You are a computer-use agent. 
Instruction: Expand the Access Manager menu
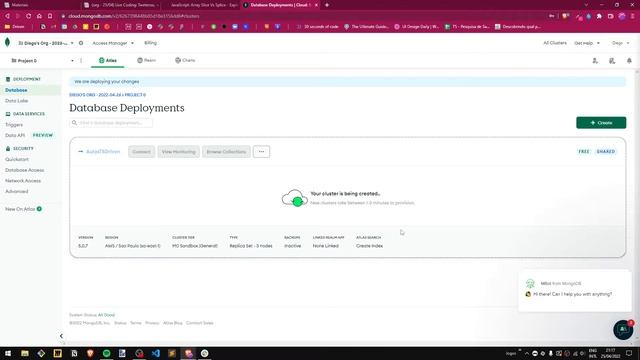pos(113,43)
